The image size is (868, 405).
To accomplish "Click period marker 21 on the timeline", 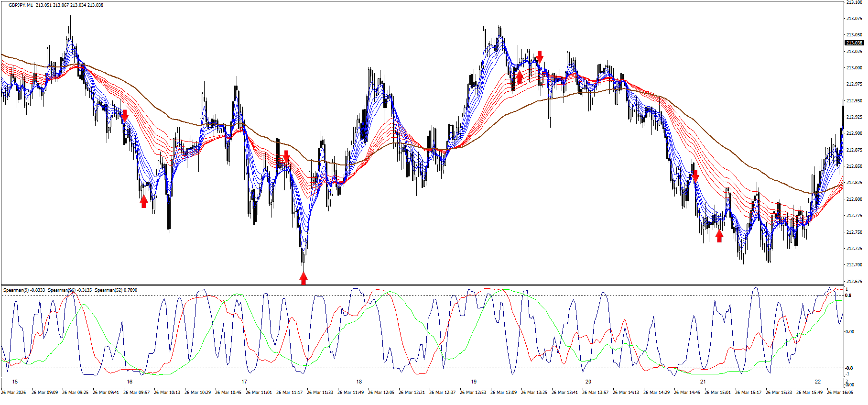I will click(703, 382).
